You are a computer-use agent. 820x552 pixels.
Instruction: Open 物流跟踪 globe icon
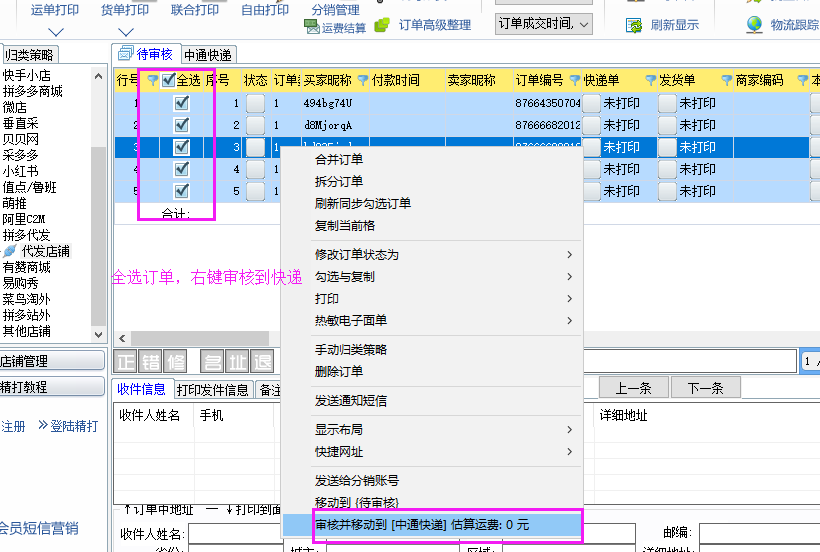click(754, 25)
